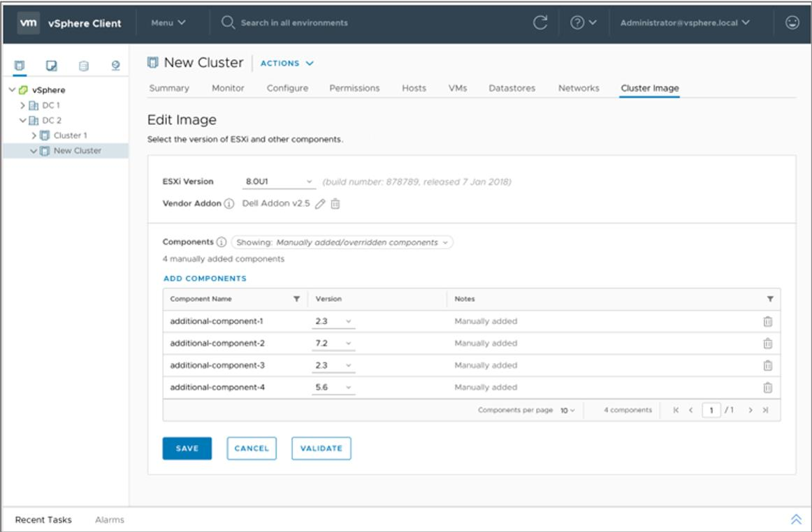
Task: Open the Networks tab
Action: (x=579, y=89)
